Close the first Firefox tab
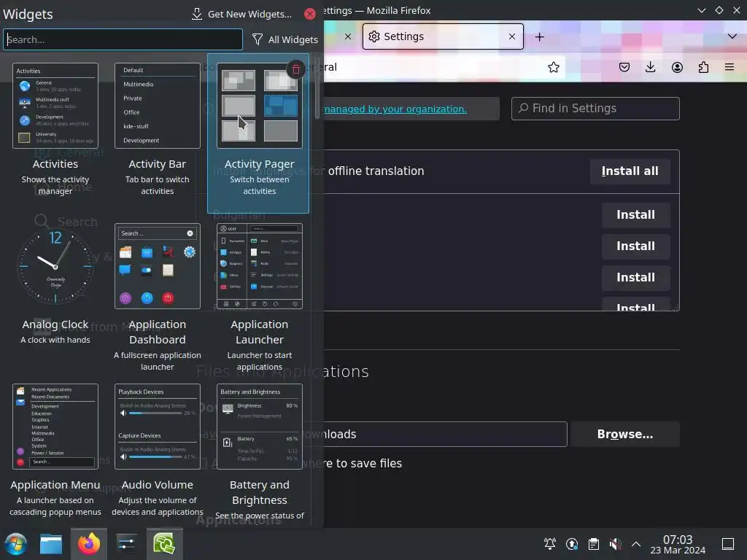The width and height of the screenshot is (747, 560). coord(348,36)
